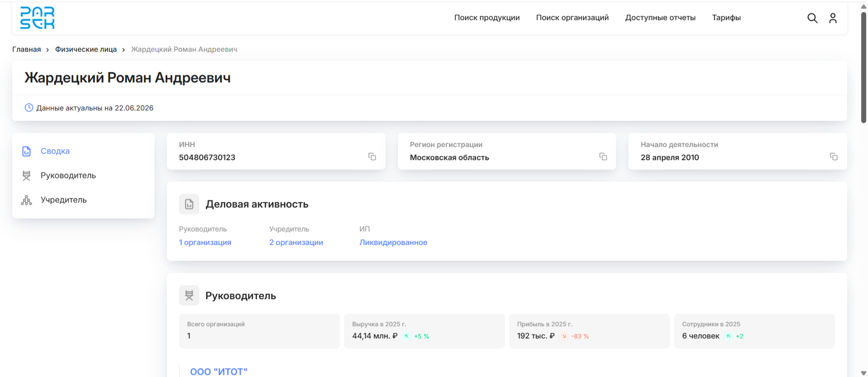
Task: Click the profit value 192 тыс. ₽
Action: [x=536, y=336]
